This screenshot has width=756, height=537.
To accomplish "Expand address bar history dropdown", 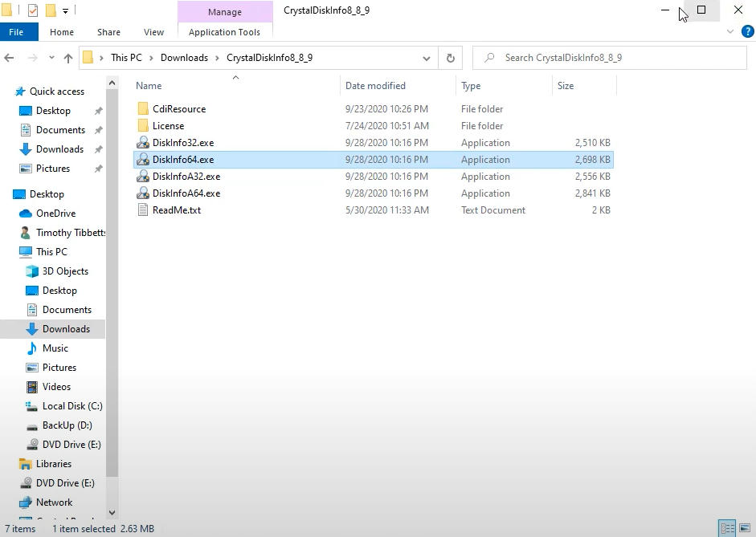I will tap(427, 59).
